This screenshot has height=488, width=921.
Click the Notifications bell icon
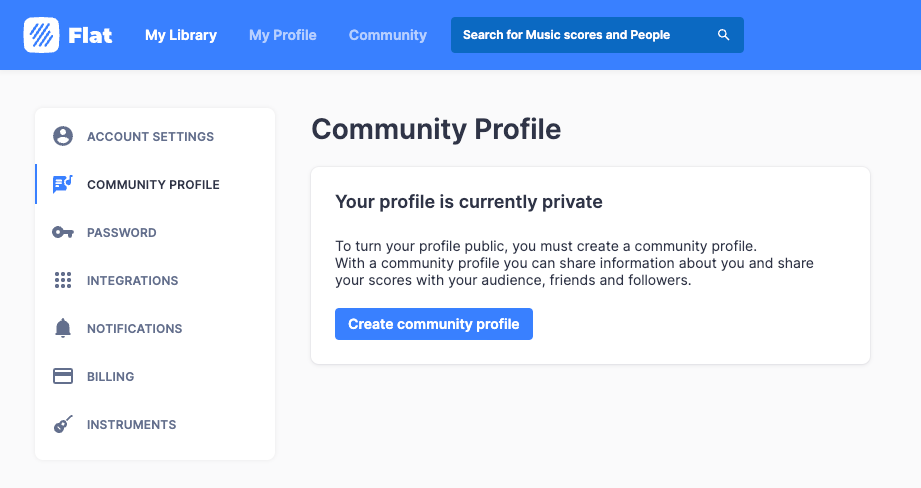click(63, 328)
